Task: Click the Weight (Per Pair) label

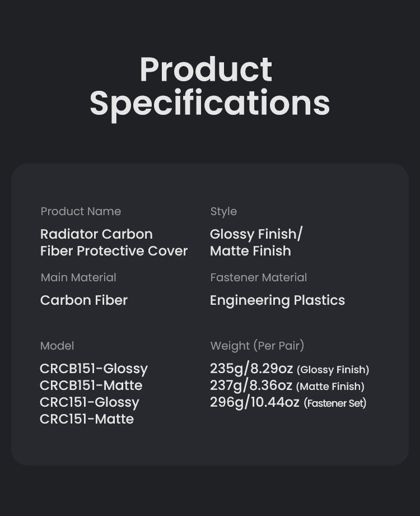Action: [x=257, y=346]
